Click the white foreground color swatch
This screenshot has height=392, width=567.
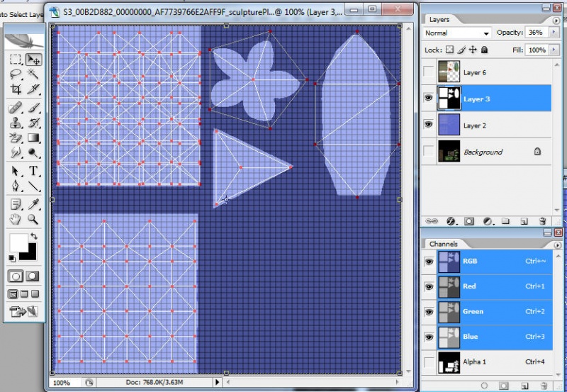pyautogui.click(x=17, y=242)
